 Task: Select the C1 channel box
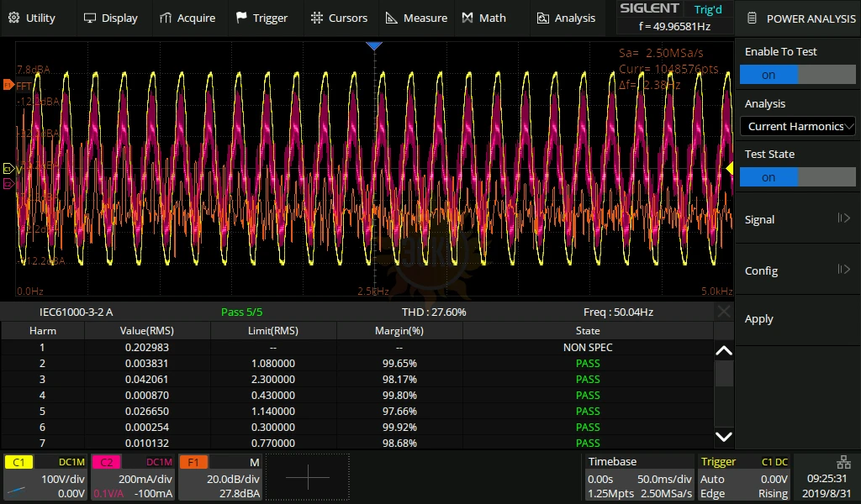45,478
